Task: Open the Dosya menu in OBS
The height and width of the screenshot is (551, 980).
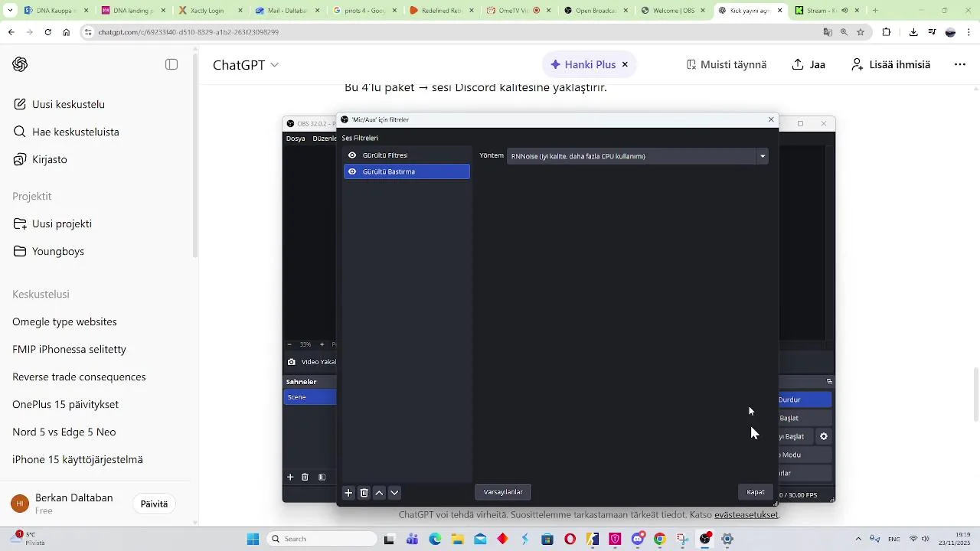Action: pyautogui.click(x=296, y=139)
